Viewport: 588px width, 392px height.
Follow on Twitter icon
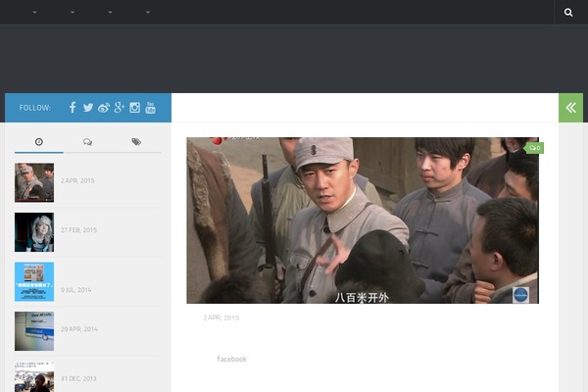point(88,108)
